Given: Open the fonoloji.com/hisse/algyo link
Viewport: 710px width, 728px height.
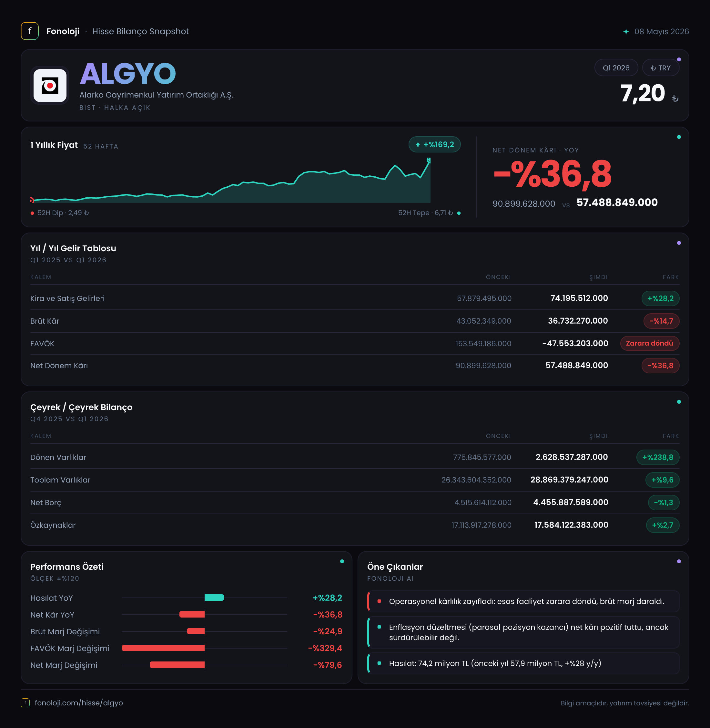Looking at the screenshot, I should [x=79, y=702].
